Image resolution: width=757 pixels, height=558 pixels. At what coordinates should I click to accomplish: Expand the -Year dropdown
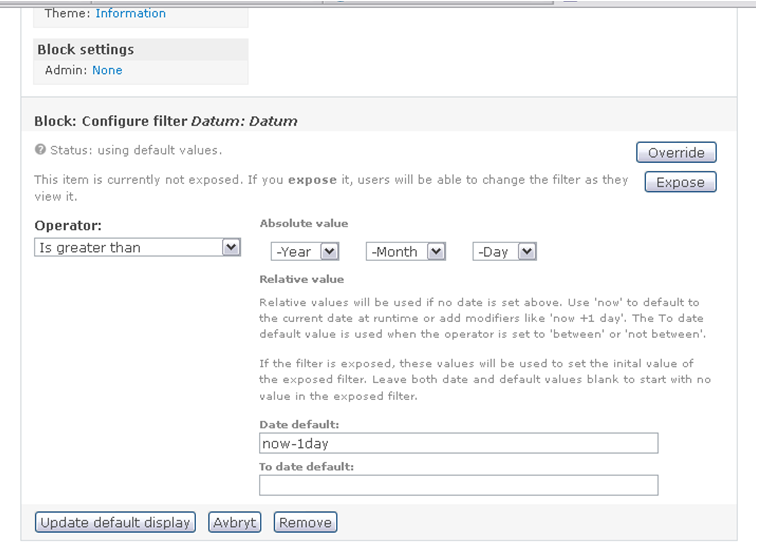point(305,251)
